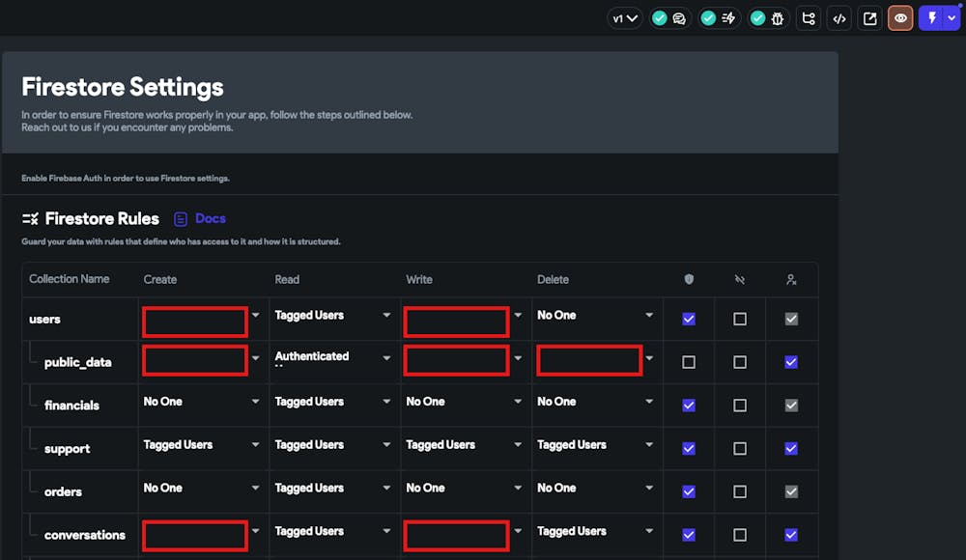Check the broken-link column checkbox for public_data
The height and width of the screenshot is (560, 966).
(x=740, y=362)
